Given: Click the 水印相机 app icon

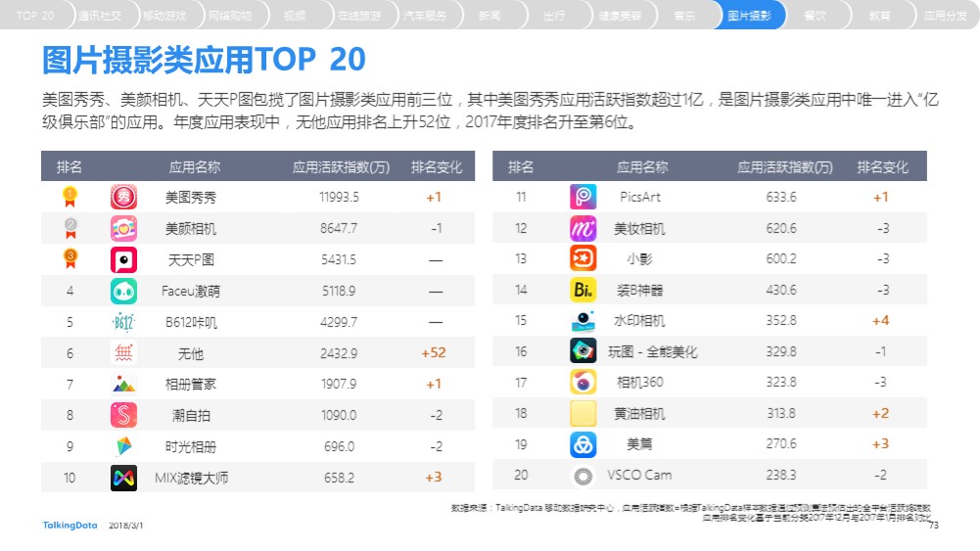Looking at the screenshot, I should tap(583, 320).
